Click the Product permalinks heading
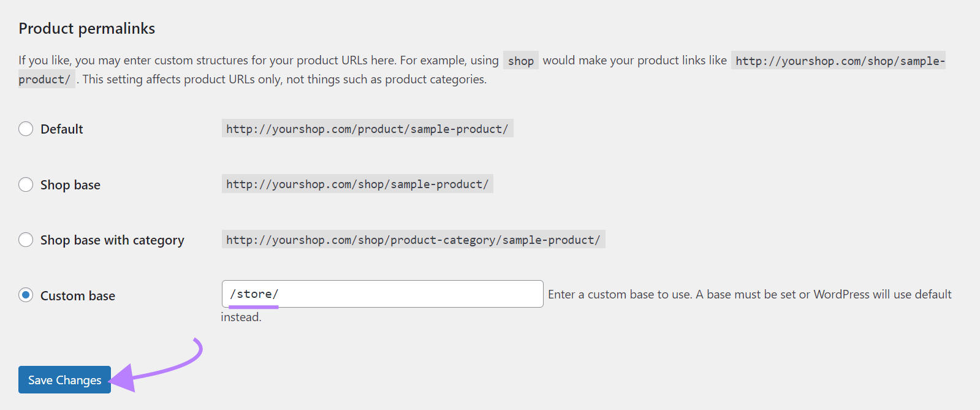 pyautogui.click(x=86, y=28)
